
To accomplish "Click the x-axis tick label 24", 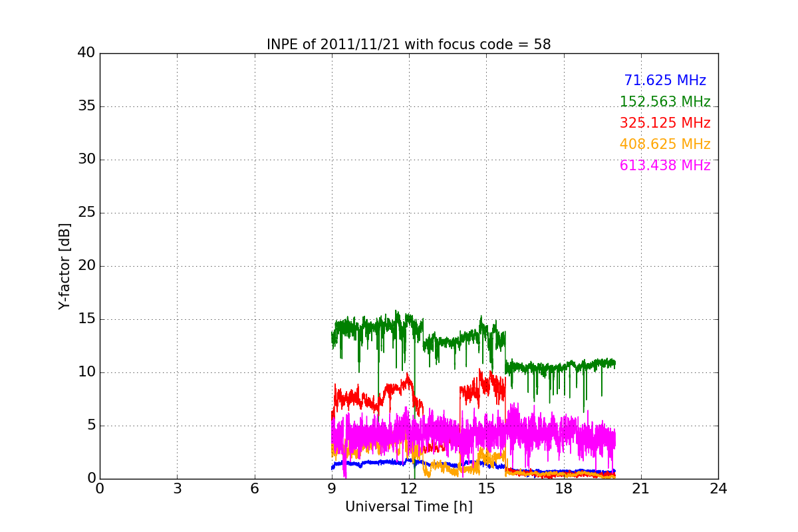I will coord(718,489).
